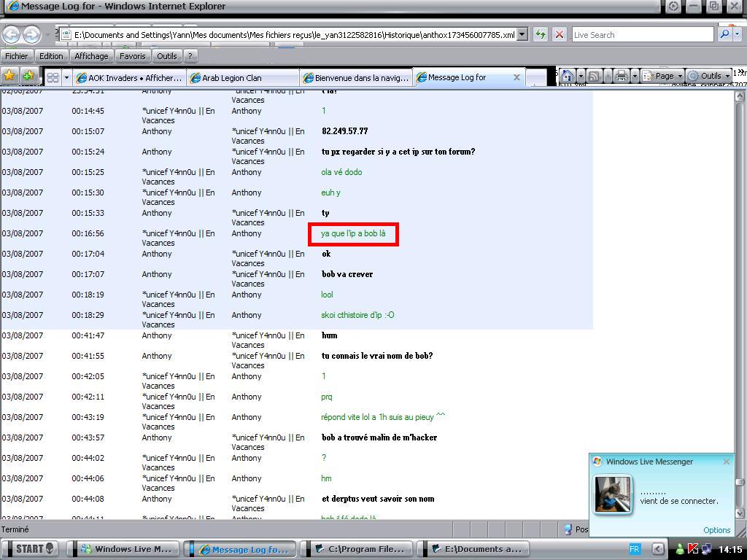Close the Windows Live Messenger notification
747x560 pixels.
[726, 462]
